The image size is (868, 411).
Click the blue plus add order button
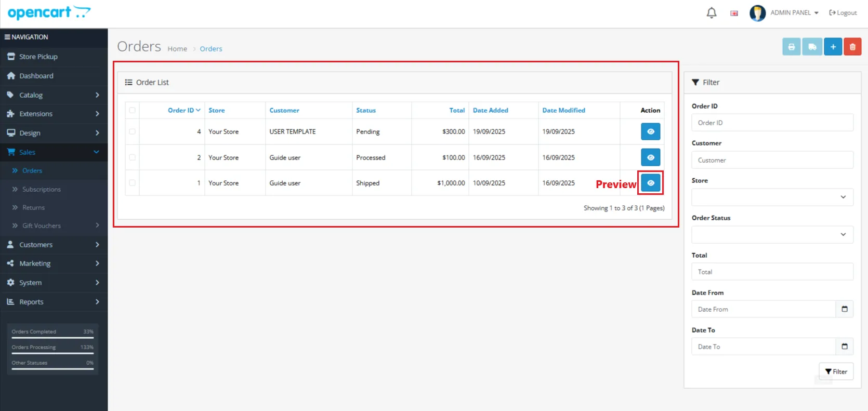coord(833,47)
